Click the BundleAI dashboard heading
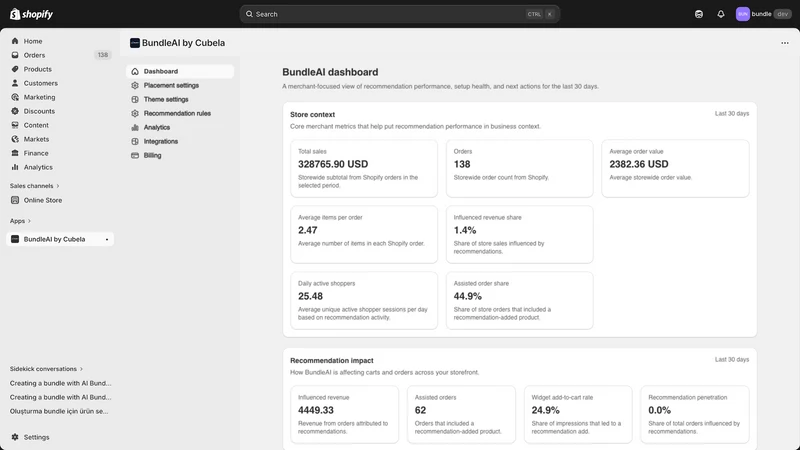 point(330,72)
